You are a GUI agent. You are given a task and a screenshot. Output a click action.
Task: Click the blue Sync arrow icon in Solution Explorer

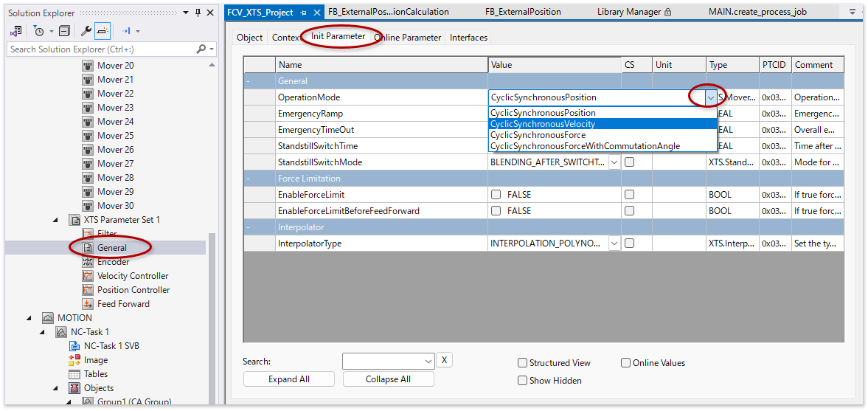click(125, 32)
